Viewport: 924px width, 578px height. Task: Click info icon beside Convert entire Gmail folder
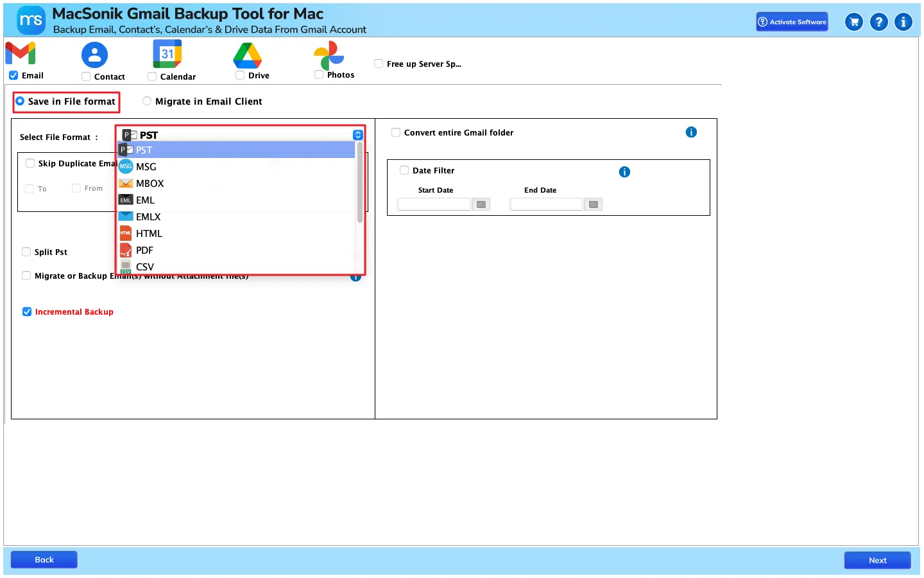tap(691, 132)
